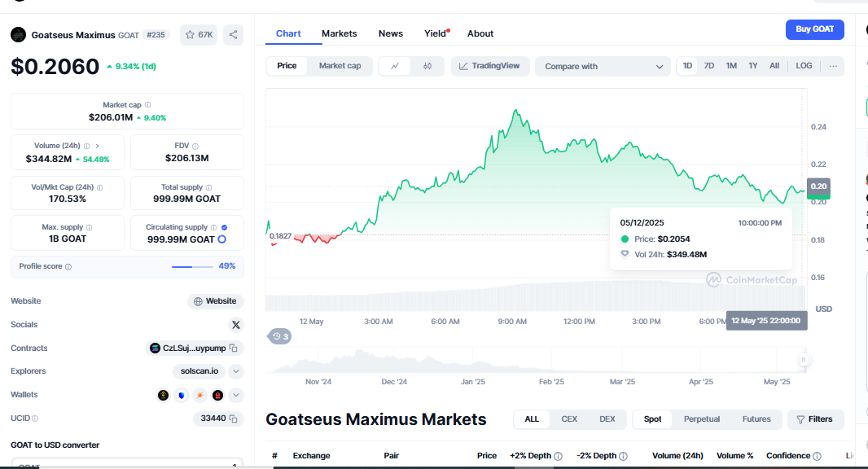Copy the UCID 33440 value
Screen dimensions: 868x469
coord(234,419)
